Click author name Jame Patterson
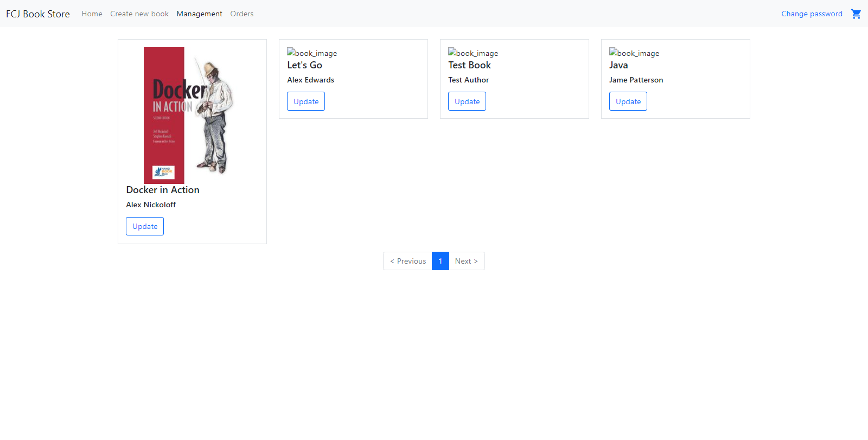Viewport: 868px width, 440px height. point(636,80)
